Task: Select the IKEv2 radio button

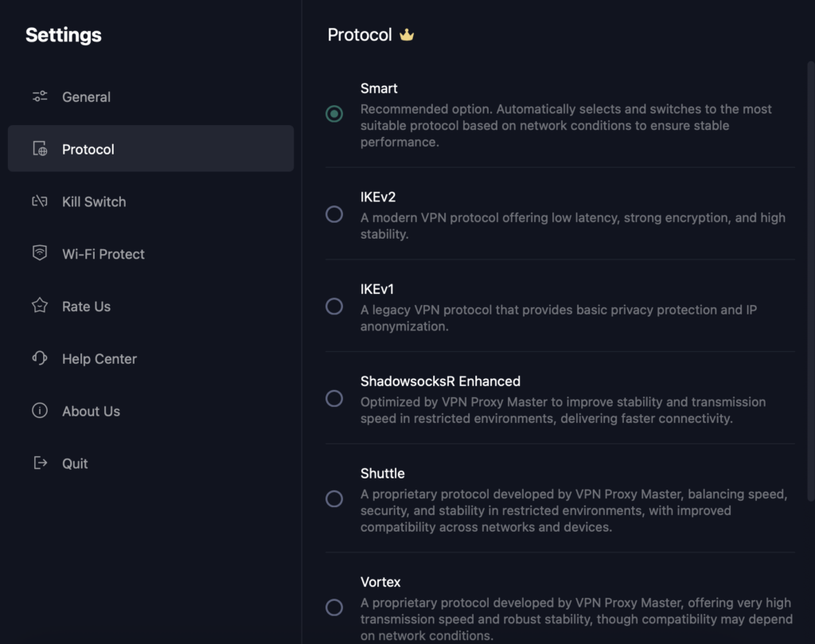Action: coord(334,214)
